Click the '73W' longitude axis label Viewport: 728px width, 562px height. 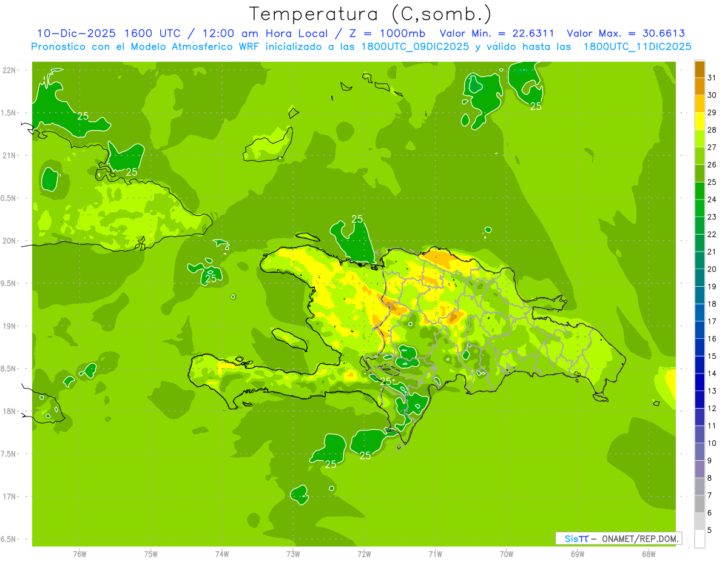tap(293, 554)
